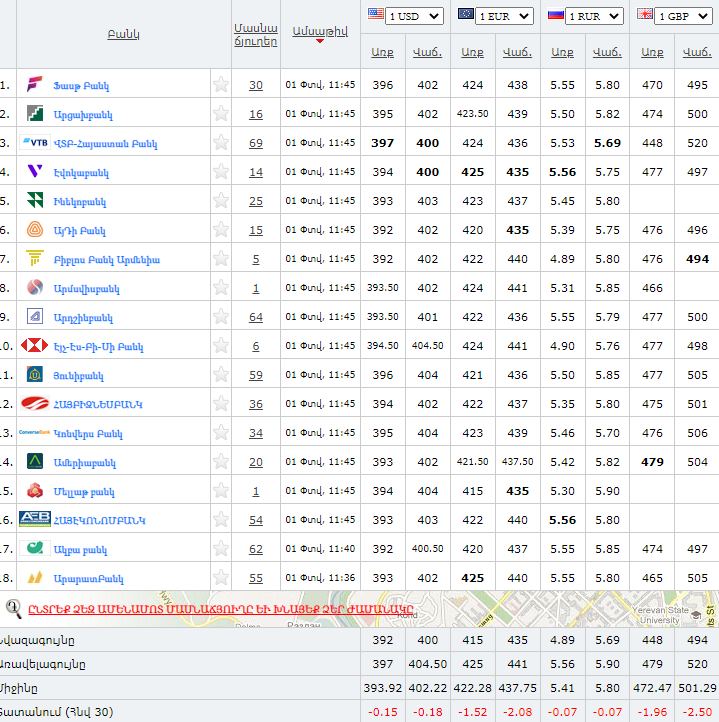Click the UK flag icon beside GBP

coord(645,14)
